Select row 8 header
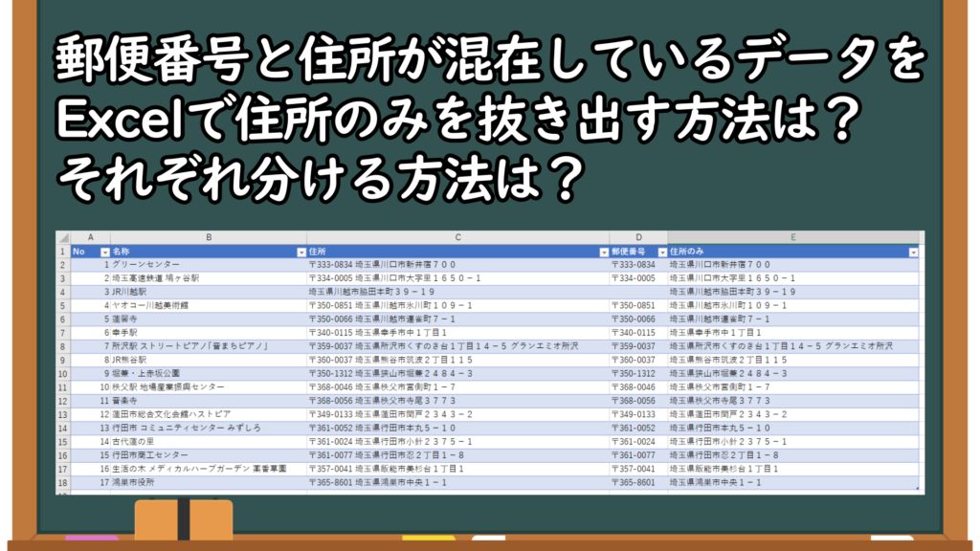Image resolution: width=980 pixels, height=551 pixels. point(63,346)
